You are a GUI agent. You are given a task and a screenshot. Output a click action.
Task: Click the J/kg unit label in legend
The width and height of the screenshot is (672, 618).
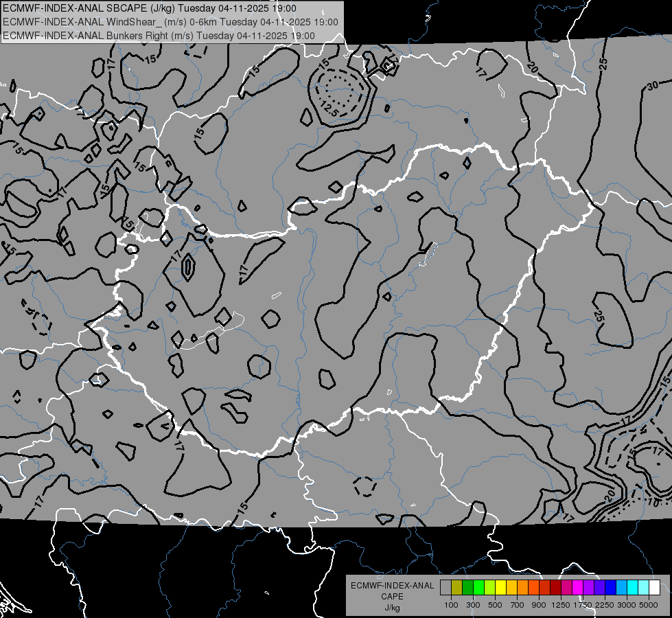point(392,608)
